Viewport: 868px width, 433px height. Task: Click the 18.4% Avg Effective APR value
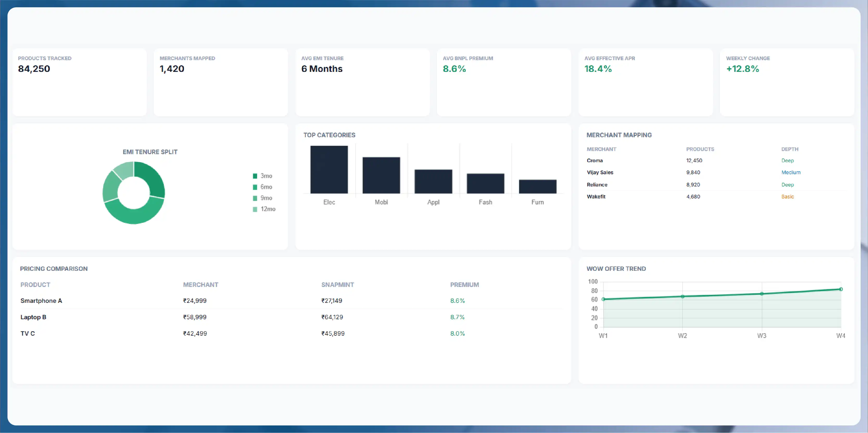pyautogui.click(x=598, y=69)
